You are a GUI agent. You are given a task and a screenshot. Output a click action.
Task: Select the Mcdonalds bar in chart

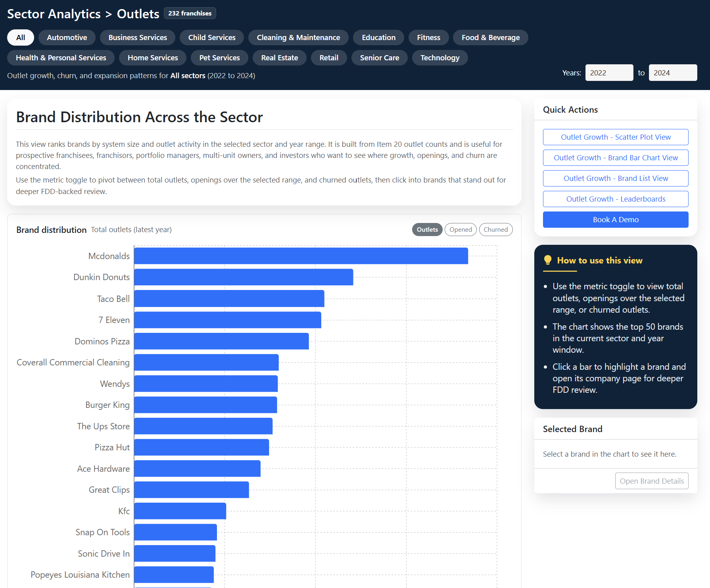[x=301, y=256]
